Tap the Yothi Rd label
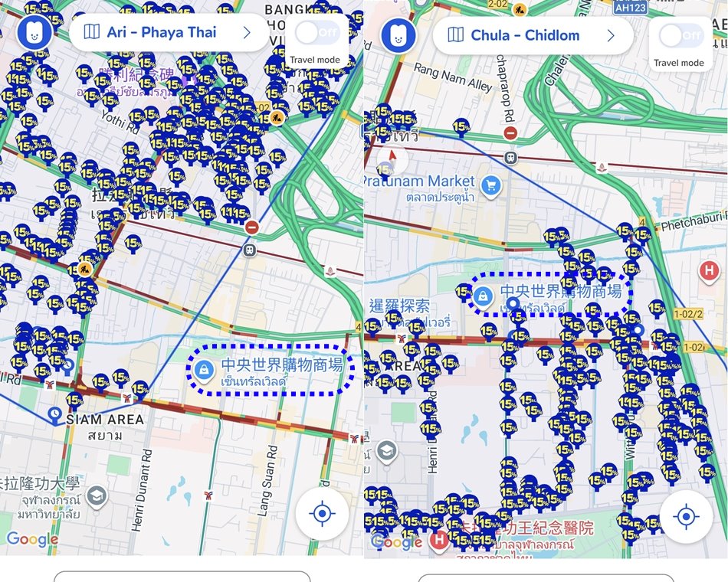Image resolution: width=728 pixels, height=582 pixels. click(120, 123)
